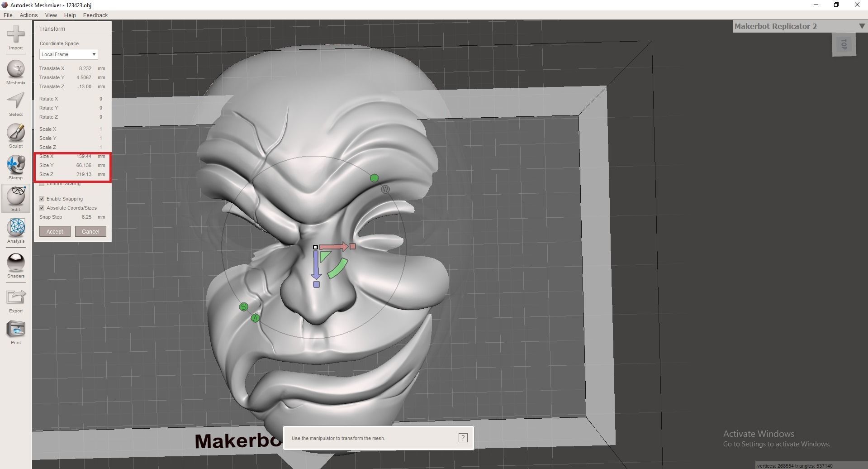Disable the Enable Snapping checkbox
868x469 pixels.
click(x=42, y=199)
